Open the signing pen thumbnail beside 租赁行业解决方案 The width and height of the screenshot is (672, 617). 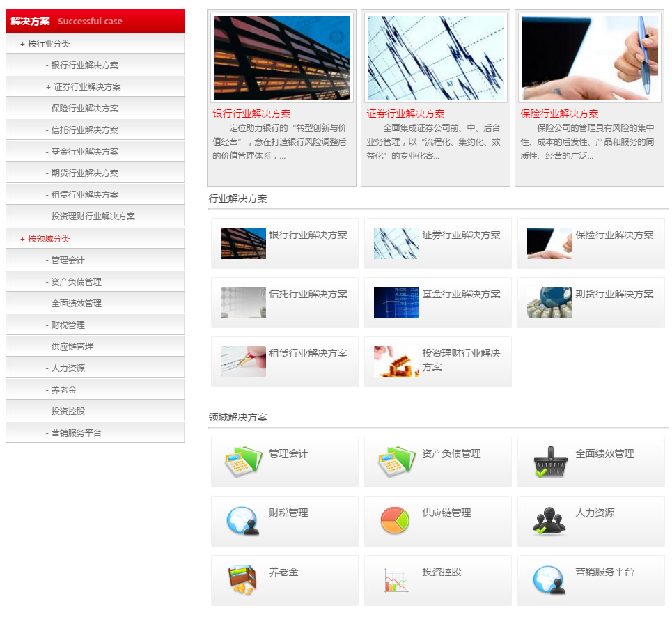pyautogui.click(x=243, y=361)
